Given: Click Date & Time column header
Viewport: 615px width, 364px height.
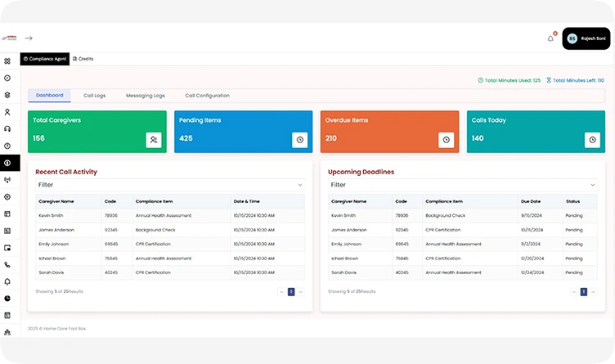Looking at the screenshot, I should [x=247, y=201].
